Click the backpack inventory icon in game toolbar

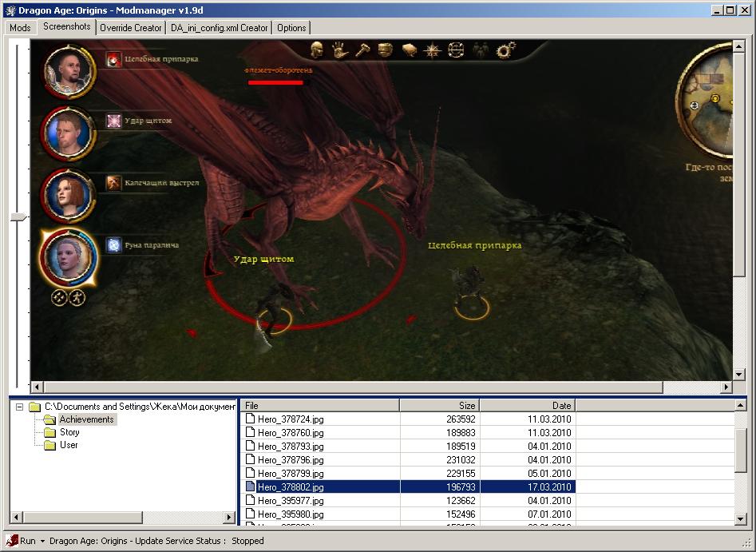386,50
